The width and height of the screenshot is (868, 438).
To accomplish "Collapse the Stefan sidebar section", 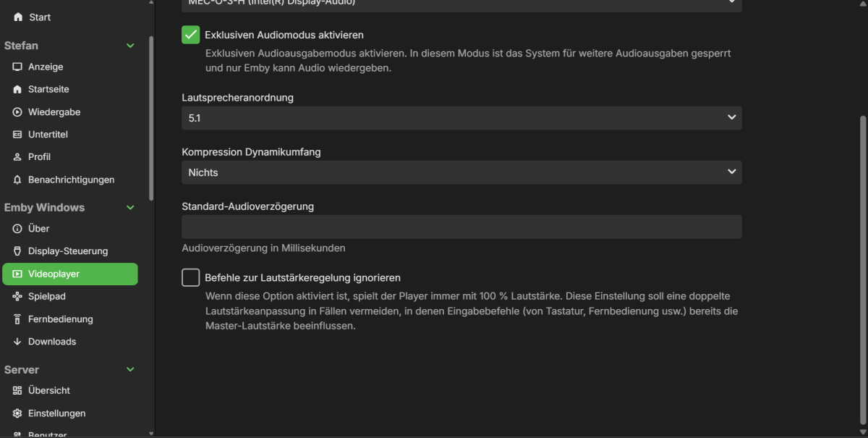I will tap(130, 46).
